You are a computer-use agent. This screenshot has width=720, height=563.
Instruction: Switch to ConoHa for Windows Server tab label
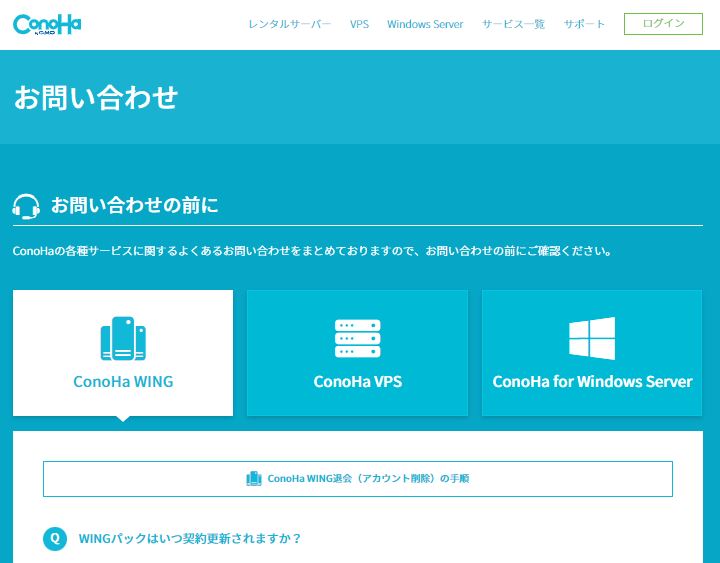(x=592, y=382)
